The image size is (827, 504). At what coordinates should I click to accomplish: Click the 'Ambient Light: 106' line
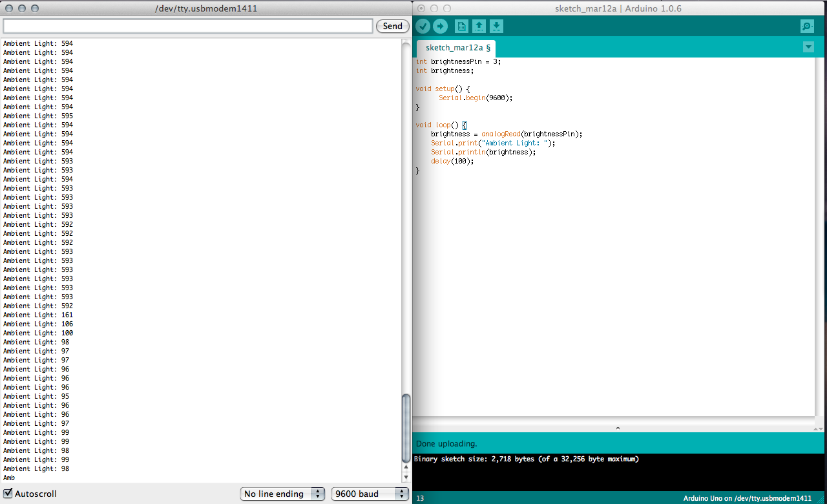click(x=38, y=324)
